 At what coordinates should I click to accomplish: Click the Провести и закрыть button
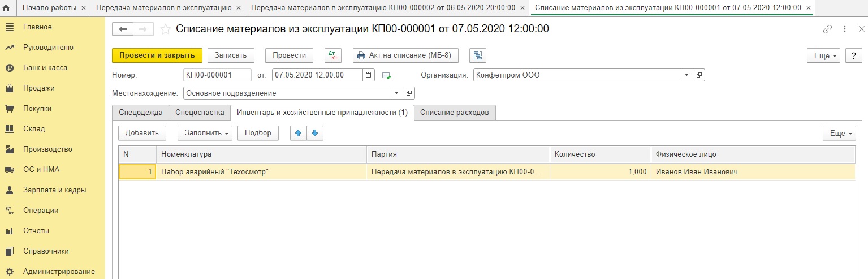pyautogui.click(x=157, y=55)
